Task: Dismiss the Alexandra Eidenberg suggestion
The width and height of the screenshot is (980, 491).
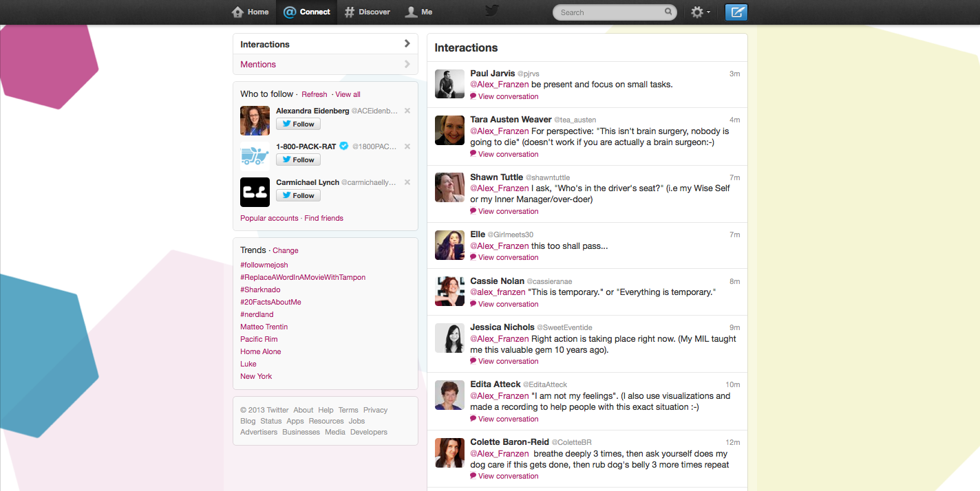Action: tap(407, 111)
